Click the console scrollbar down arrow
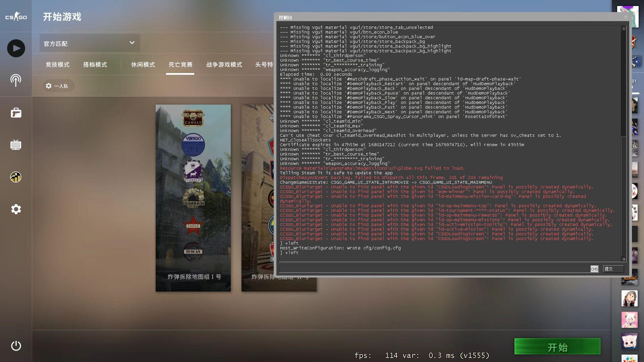This screenshot has height=362, width=644. pyautogui.click(x=624, y=259)
